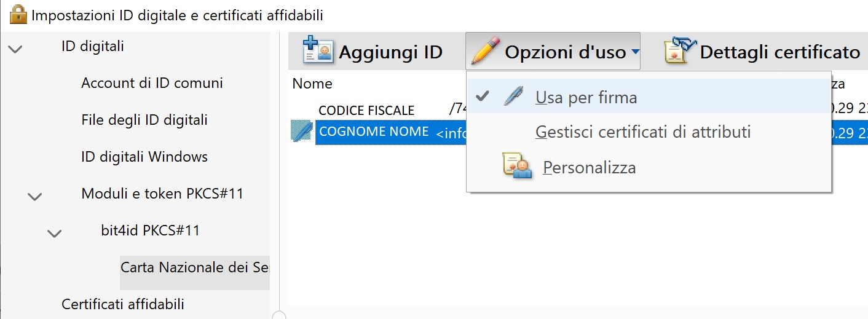Collapse the ID digitali tree node

click(15, 49)
